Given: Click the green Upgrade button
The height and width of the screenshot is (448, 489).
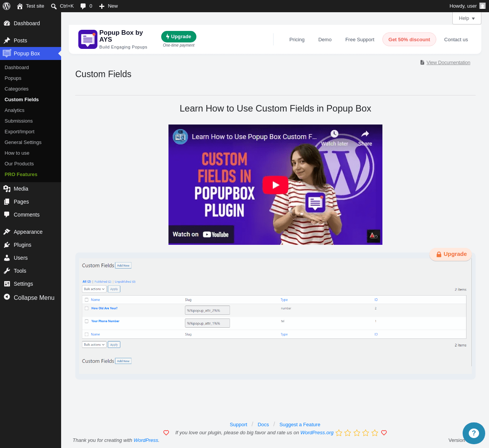Looking at the screenshot, I should 179,37.
